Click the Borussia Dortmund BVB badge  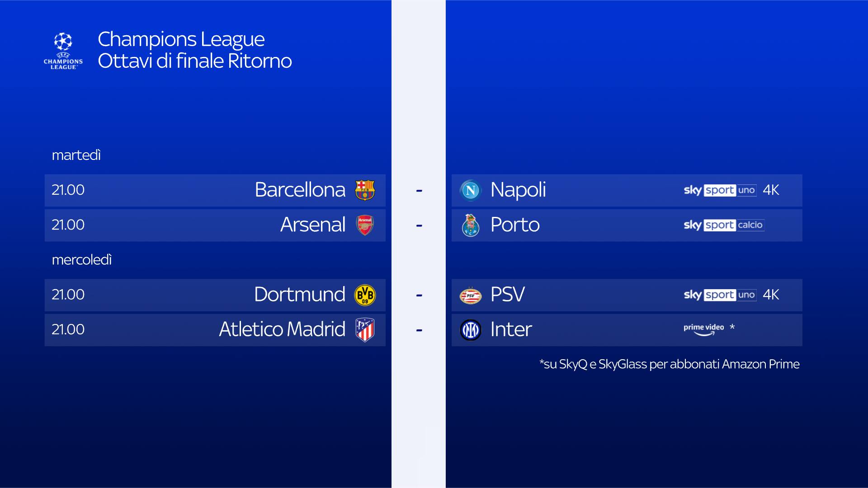365,295
